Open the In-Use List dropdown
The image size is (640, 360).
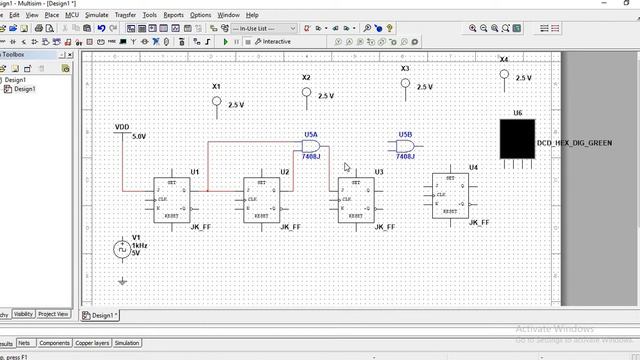[x=264, y=29]
